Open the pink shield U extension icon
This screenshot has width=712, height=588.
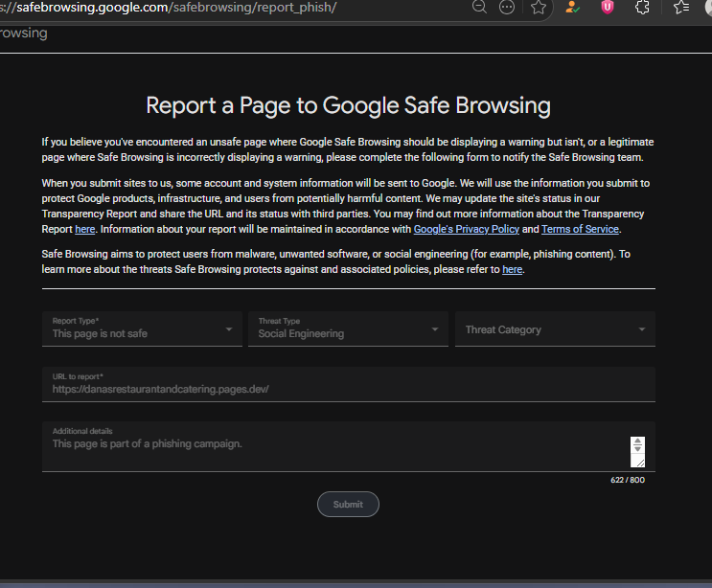[x=608, y=7]
